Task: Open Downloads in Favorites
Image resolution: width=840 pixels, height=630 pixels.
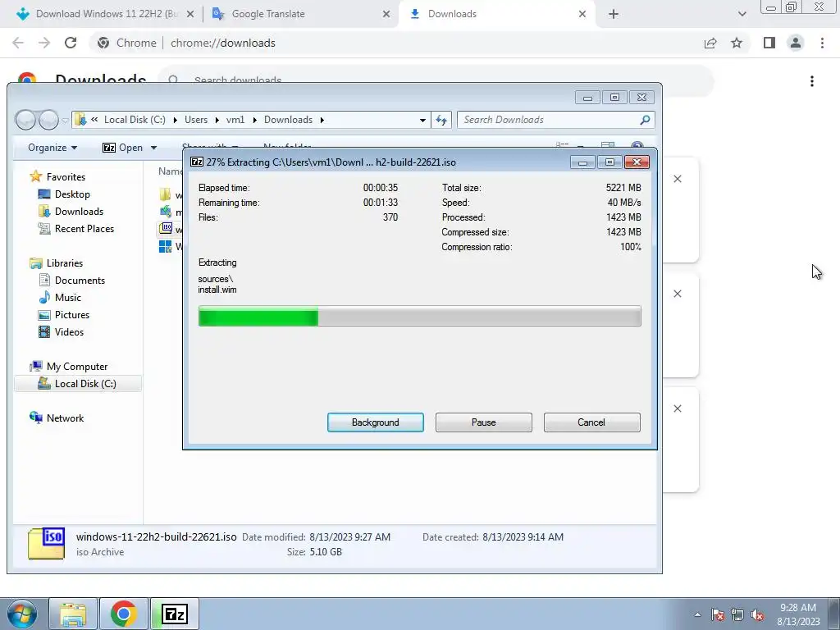Action: 71,211
